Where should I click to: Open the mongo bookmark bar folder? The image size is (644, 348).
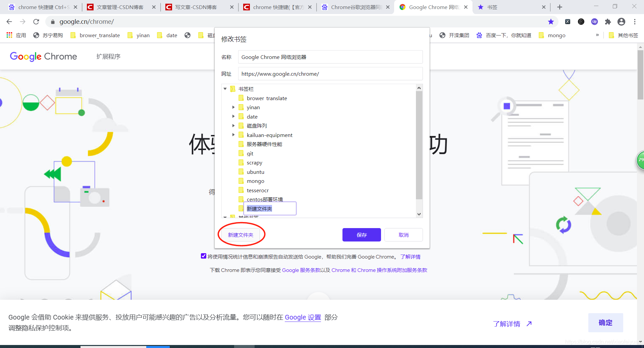(552, 35)
